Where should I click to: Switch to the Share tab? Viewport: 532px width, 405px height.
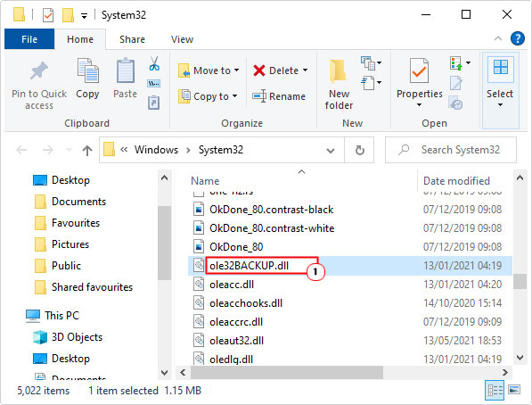point(132,39)
